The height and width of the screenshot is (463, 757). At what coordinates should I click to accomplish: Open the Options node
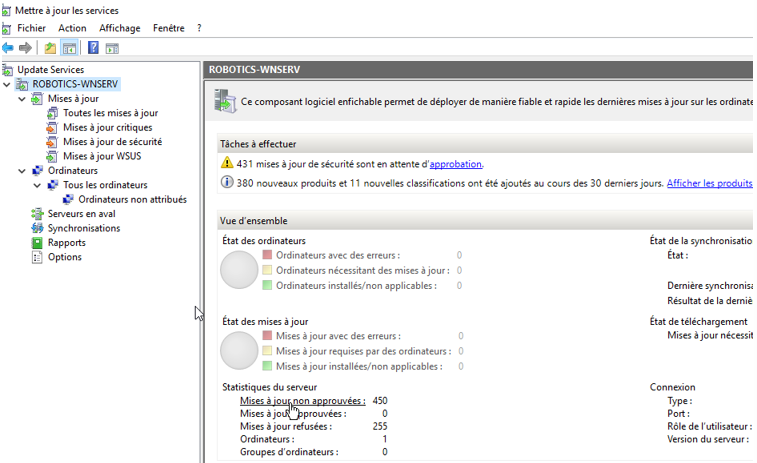point(65,257)
